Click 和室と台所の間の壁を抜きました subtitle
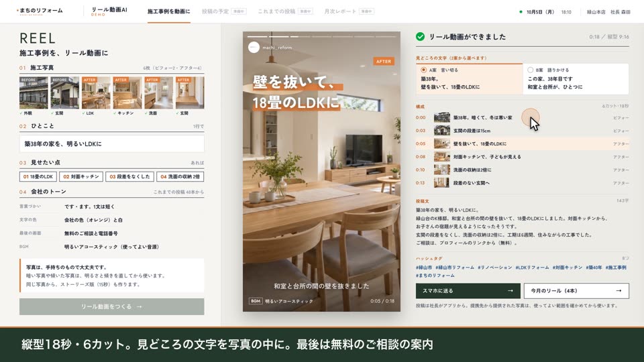 click(321, 286)
